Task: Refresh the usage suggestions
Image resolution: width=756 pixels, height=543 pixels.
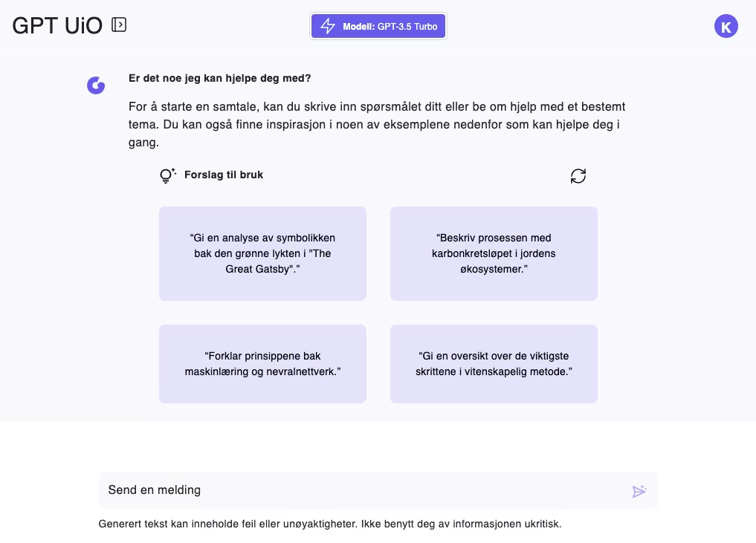Action: [x=578, y=176]
